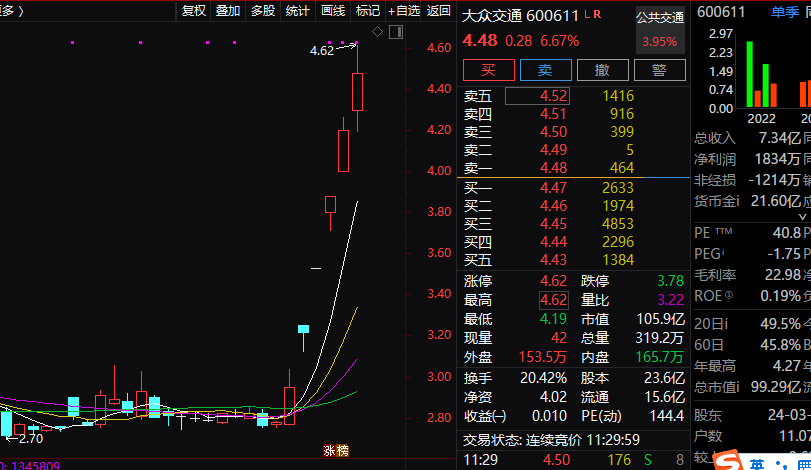The image size is (811, 470).
Task: Click the 警 alert button
Action: [x=659, y=70]
